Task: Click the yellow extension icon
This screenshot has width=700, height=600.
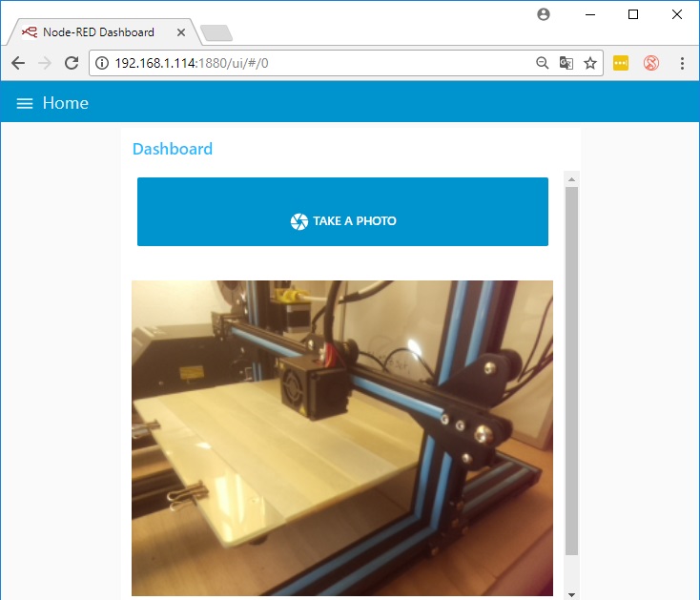Action: (621, 63)
